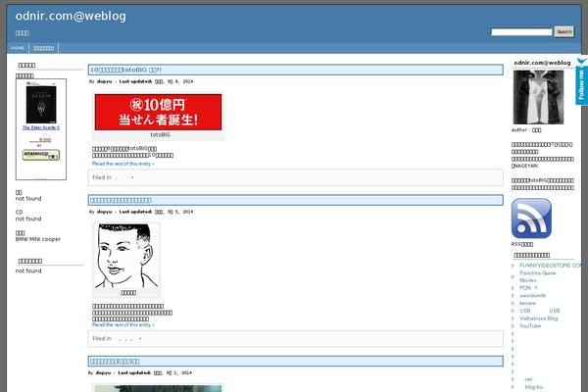Select the 'BMW MINI cooper' text
Image resolution: width=588 pixels, height=392 pixels.
tap(38, 239)
